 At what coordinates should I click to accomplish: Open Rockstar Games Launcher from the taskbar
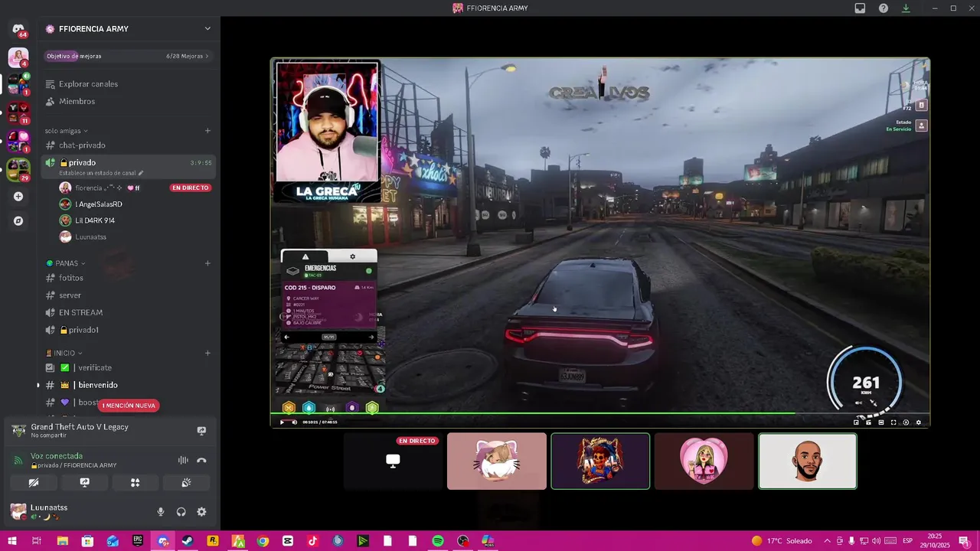click(213, 541)
